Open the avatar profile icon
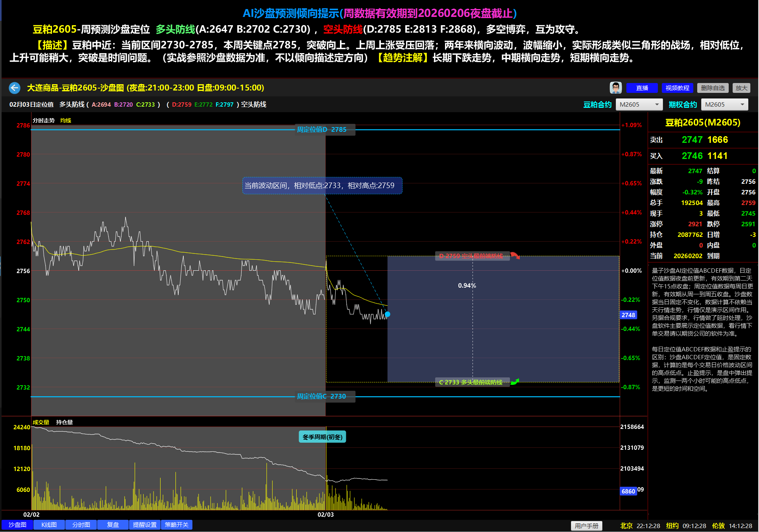The width and height of the screenshot is (759, 532). pyautogui.click(x=615, y=88)
